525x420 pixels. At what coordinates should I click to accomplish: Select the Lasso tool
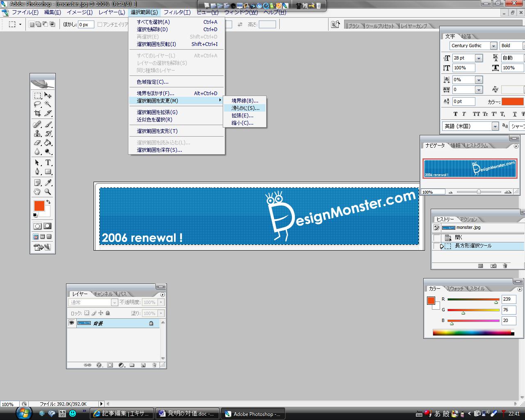pos(37,104)
